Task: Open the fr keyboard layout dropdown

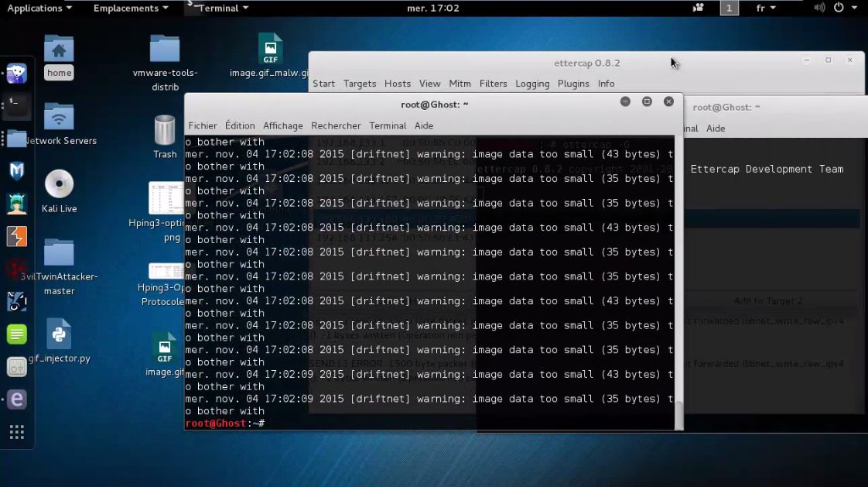Action: (x=766, y=8)
